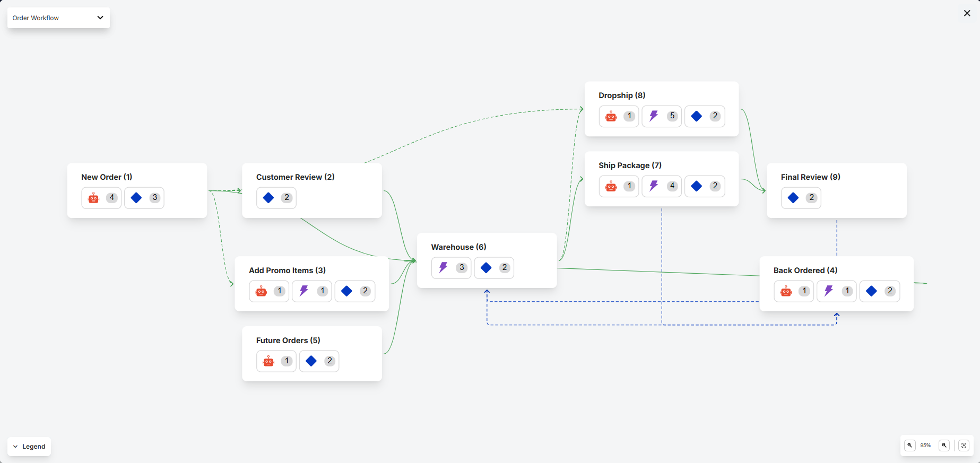Click the lightning bolt icon in Dropship
980x463 pixels.
(654, 116)
